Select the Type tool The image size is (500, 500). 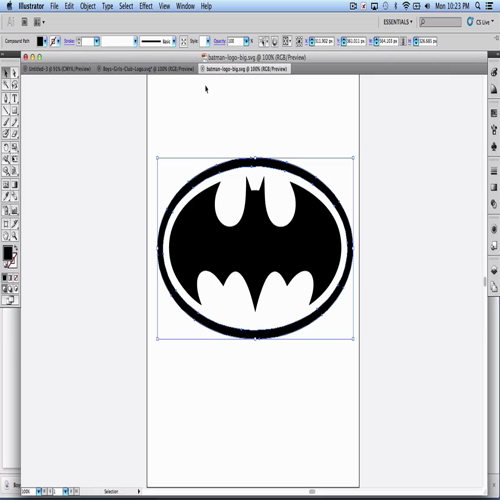tap(14, 98)
